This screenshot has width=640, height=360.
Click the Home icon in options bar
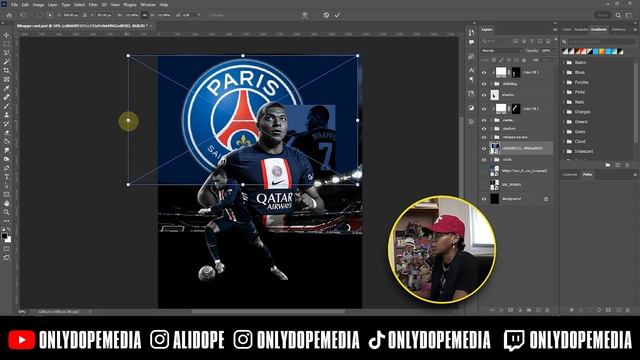tap(9, 15)
